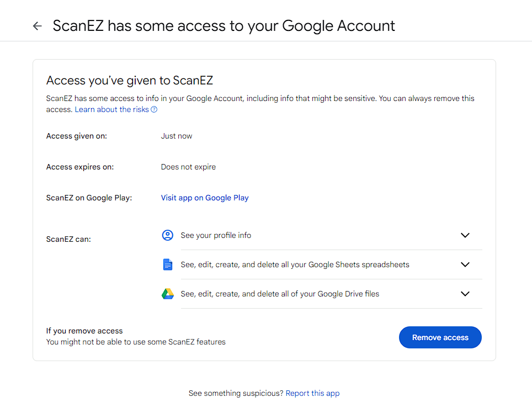
Task: Open the Learn about the risks link
Action: pos(111,109)
